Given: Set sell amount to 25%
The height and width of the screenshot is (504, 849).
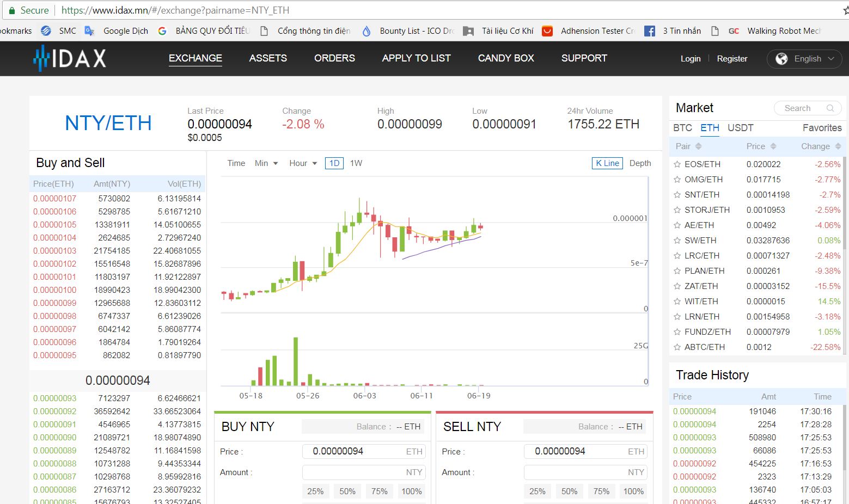Looking at the screenshot, I should 538,491.
